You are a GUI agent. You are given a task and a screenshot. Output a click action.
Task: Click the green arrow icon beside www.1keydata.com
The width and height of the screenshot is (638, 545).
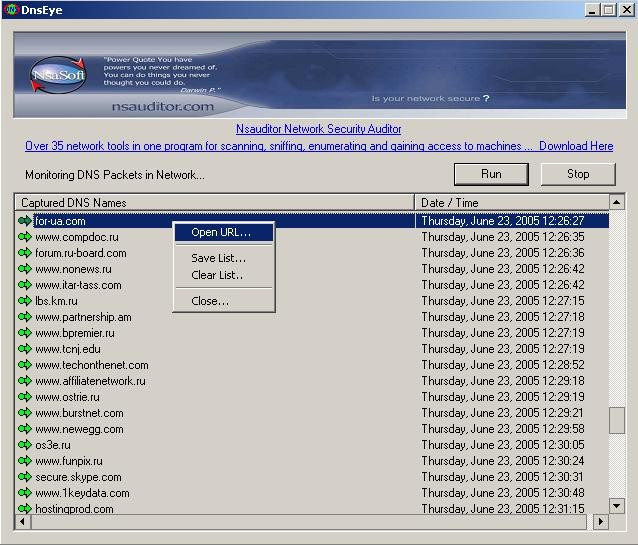(x=25, y=493)
